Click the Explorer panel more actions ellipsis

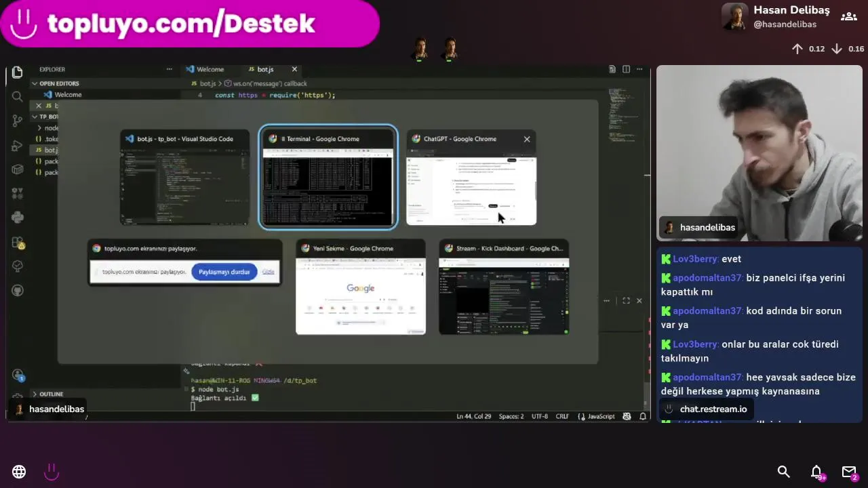pyautogui.click(x=169, y=69)
